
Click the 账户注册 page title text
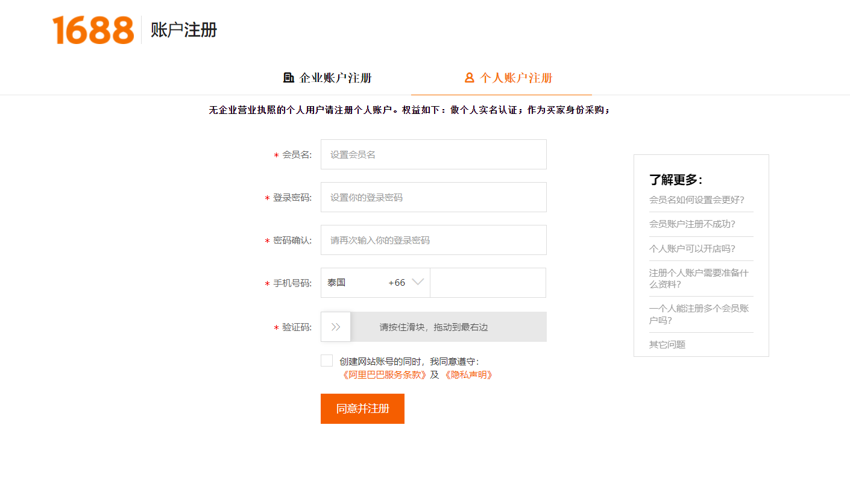pos(184,30)
